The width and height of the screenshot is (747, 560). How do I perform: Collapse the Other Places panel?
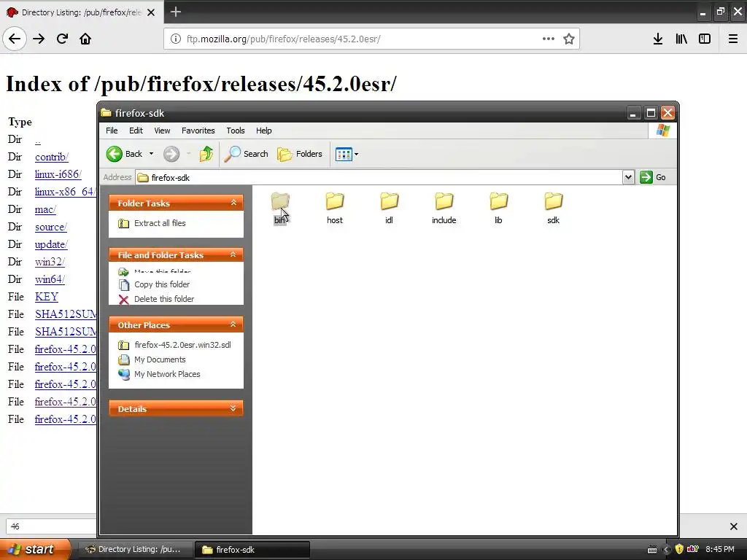click(233, 324)
